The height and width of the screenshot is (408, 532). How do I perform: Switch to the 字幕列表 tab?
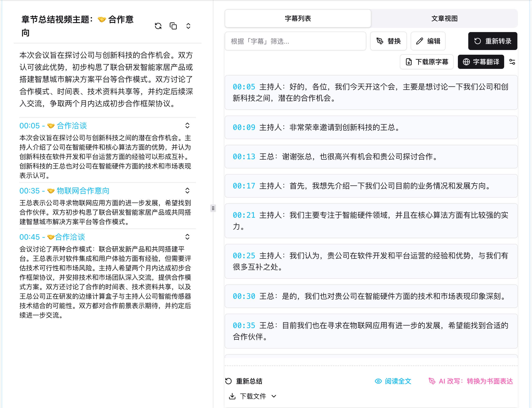click(298, 19)
